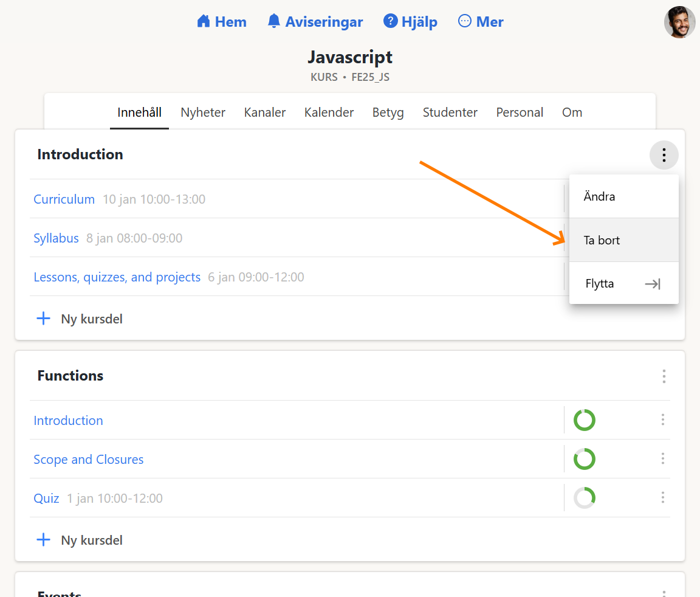Switch to the Kalender tab
The width and height of the screenshot is (700, 597).
coord(329,112)
